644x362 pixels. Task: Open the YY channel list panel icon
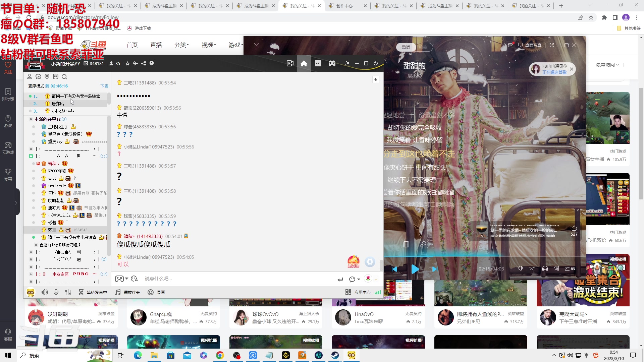(x=318, y=63)
